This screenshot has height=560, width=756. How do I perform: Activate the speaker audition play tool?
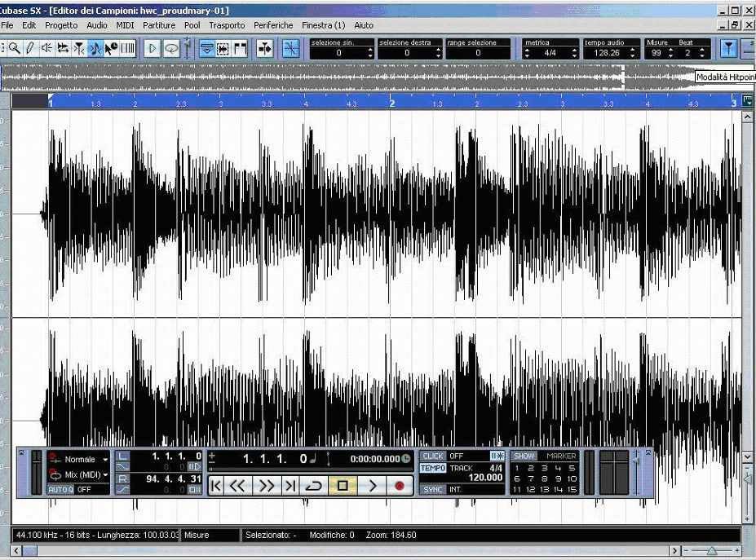[x=46, y=48]
